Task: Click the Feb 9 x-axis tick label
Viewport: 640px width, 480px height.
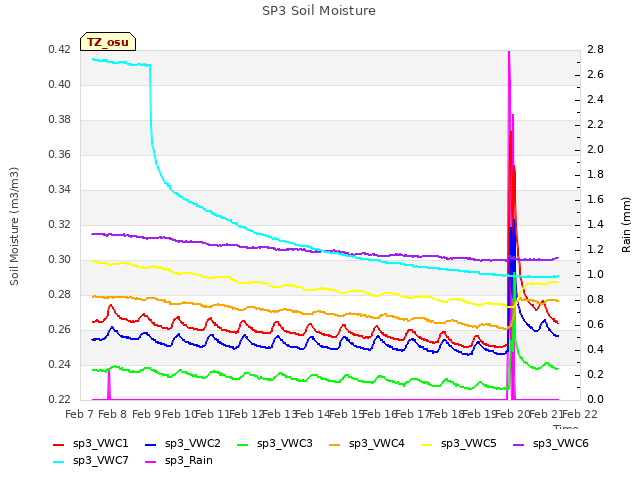Action: [x=146, y=414]
